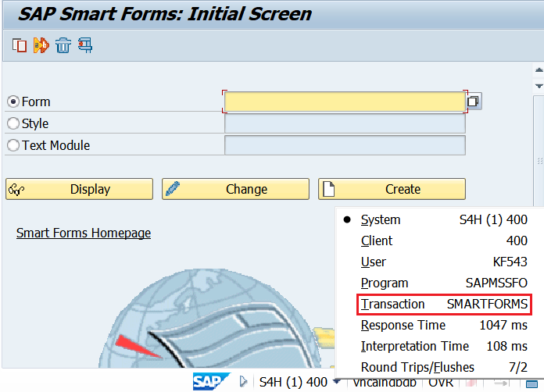Click the Copy form toolbar icon
The image size is (544, 392).
pyautogui.click(x=20, y=45)
